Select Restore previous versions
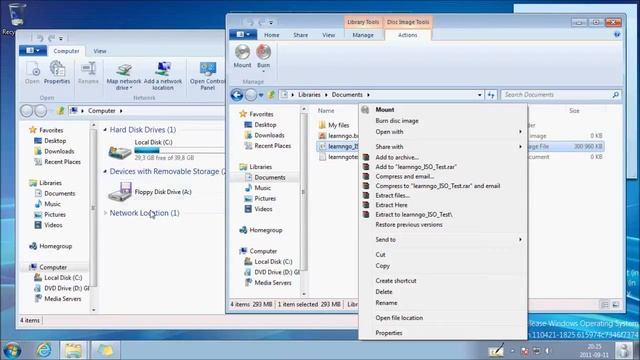Viewport: 640px width, 360px height. [409, 225]
